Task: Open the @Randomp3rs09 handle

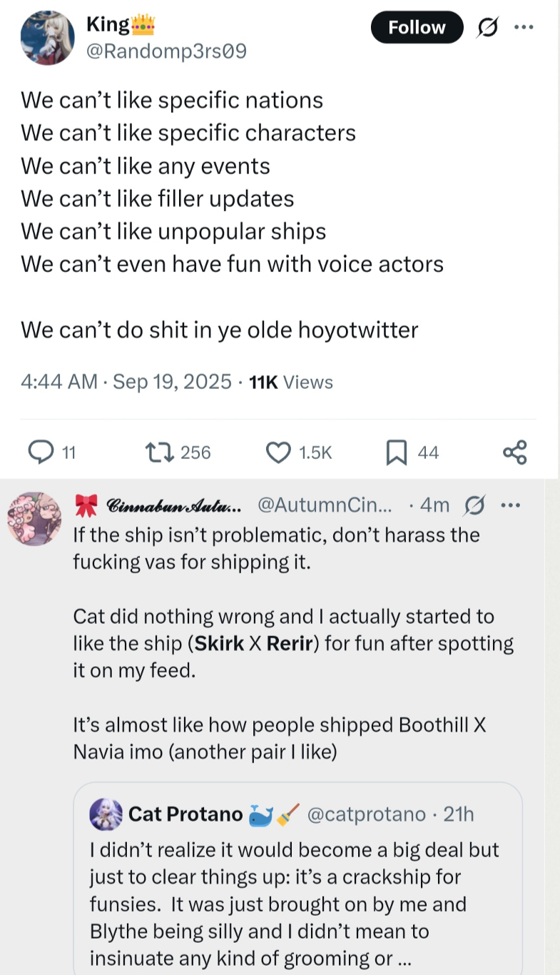Action: click(x=166, y=51)
